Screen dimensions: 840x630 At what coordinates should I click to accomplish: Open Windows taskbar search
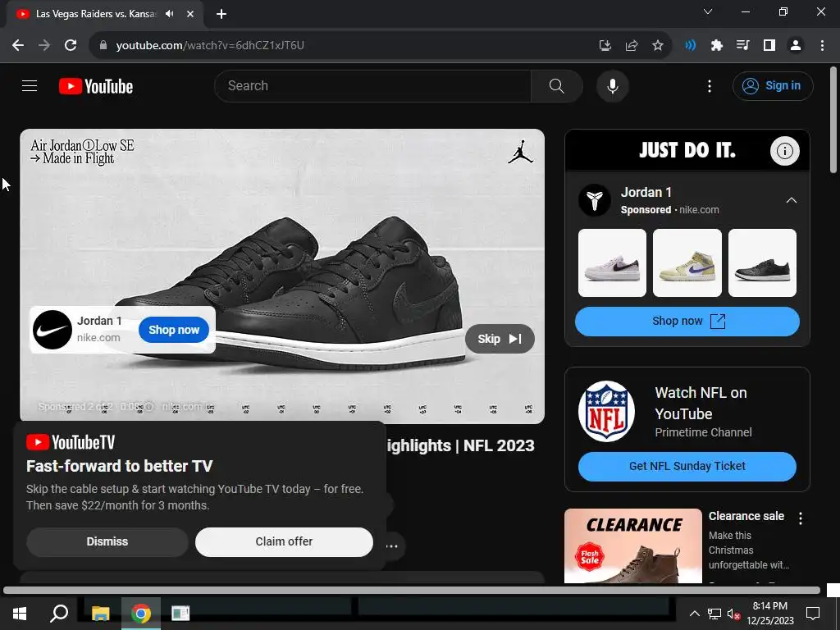click(x=59, y=613)
